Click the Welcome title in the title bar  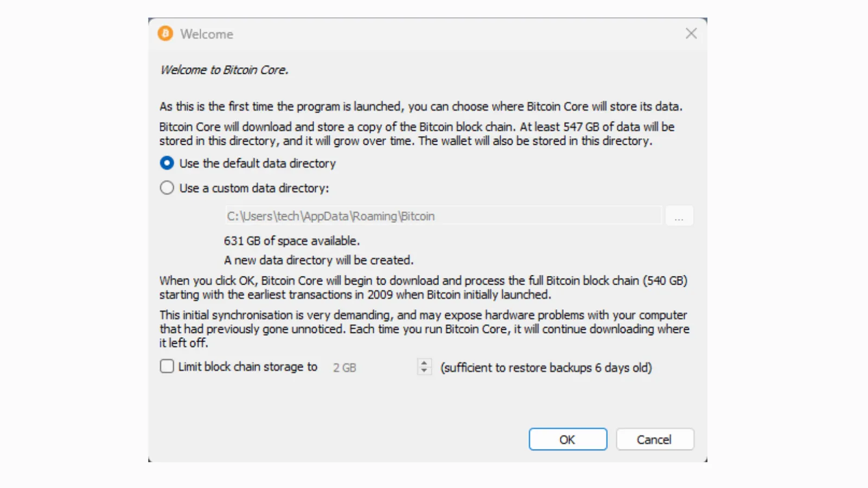point(207,34)
